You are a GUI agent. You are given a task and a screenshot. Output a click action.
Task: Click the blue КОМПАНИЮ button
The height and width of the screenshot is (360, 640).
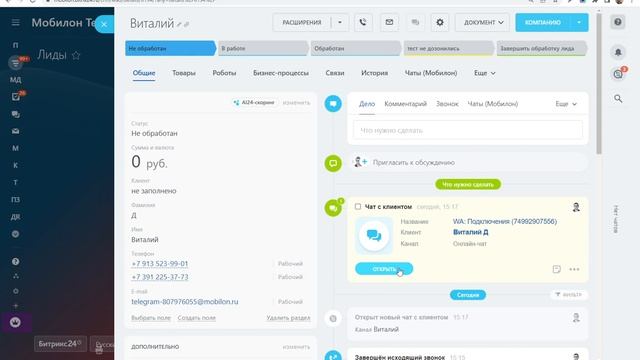click(x=543, y=22)
